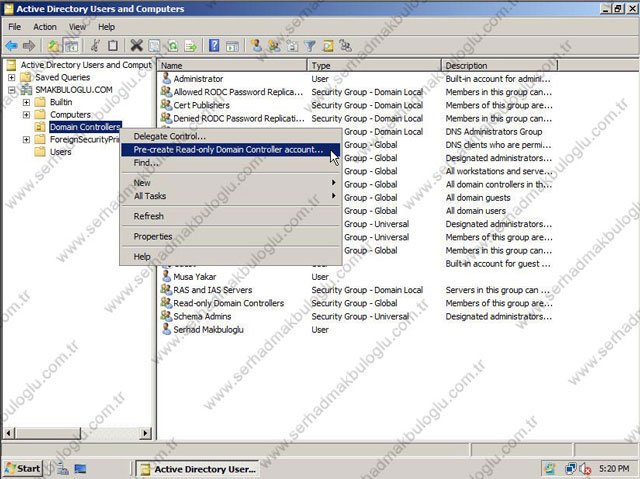The image size is (640, 479).
Task: Click the Cert Publishers group icon
Action: click(166, 104)
